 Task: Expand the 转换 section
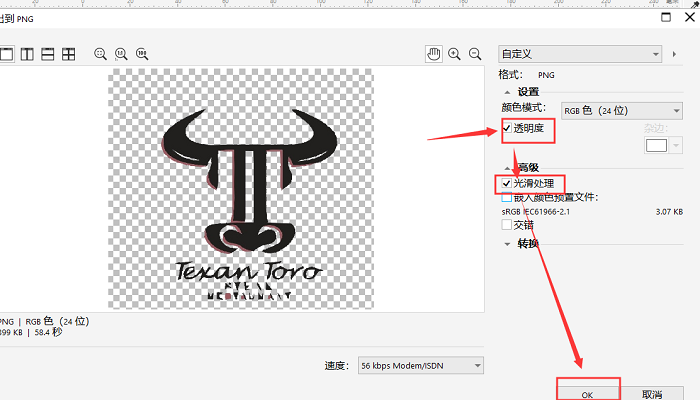coord(507,244)
